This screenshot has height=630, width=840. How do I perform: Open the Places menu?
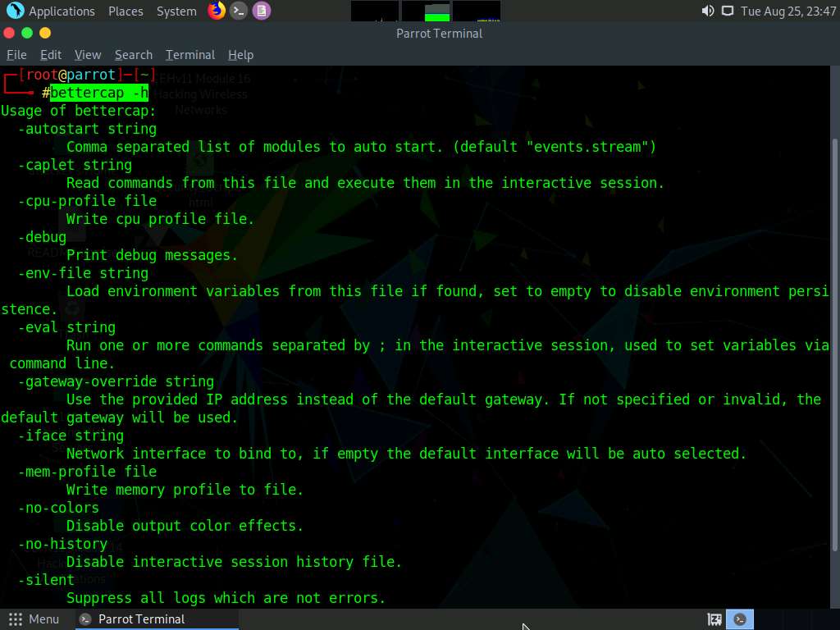tap(126, 11)
